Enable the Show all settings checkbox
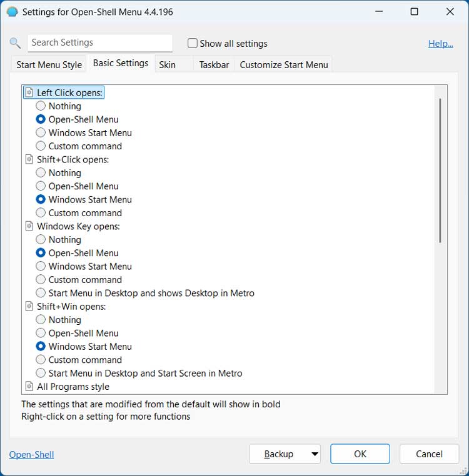Screen dimensions: 469x476 pos(193,43)
